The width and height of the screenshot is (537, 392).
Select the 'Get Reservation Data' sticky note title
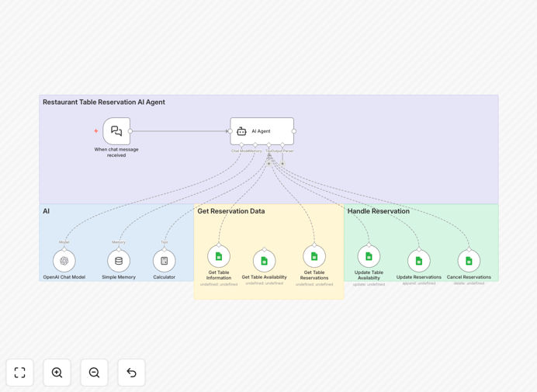[231, 211]
